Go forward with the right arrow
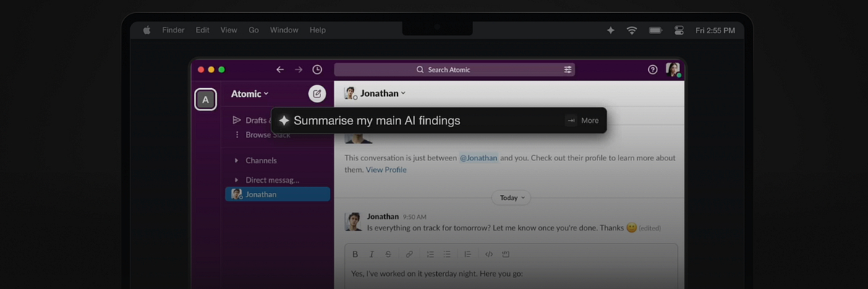 coord(299,69)
